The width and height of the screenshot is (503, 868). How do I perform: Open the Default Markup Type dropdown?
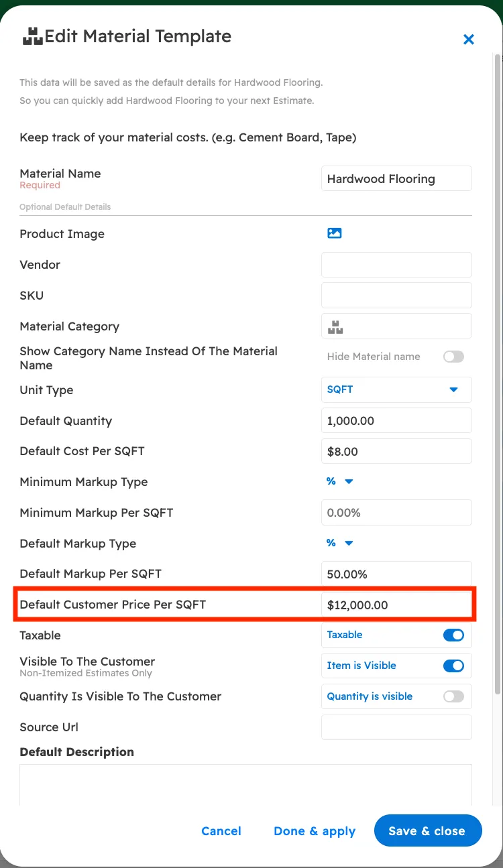click(340, 543)
